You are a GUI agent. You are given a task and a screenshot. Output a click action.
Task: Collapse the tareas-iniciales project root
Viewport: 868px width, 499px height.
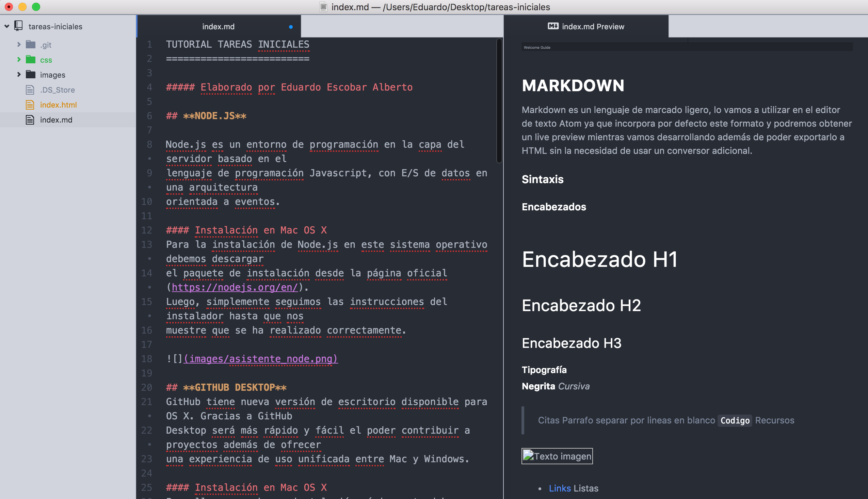click(x=7, y=27)
